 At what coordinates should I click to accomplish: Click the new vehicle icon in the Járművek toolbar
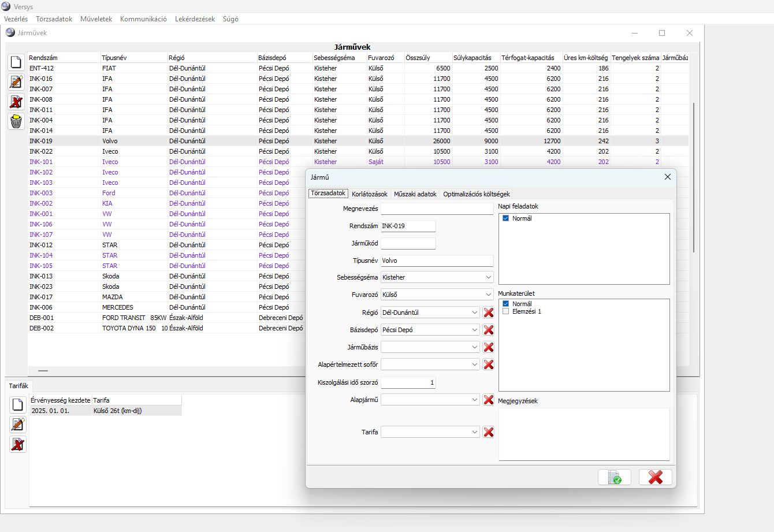[16, 62]
